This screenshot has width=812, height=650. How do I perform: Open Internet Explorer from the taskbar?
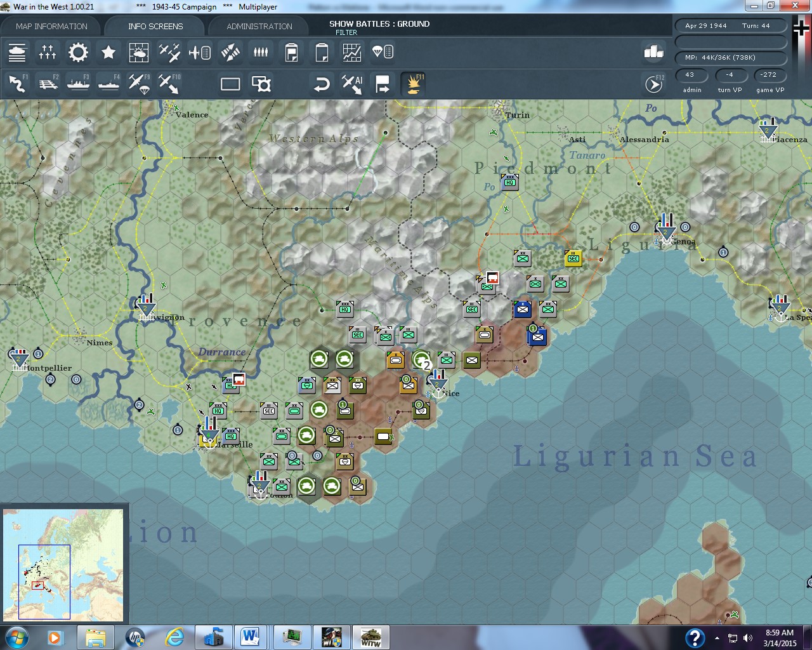pyautogui.click(x=174, y=637)
